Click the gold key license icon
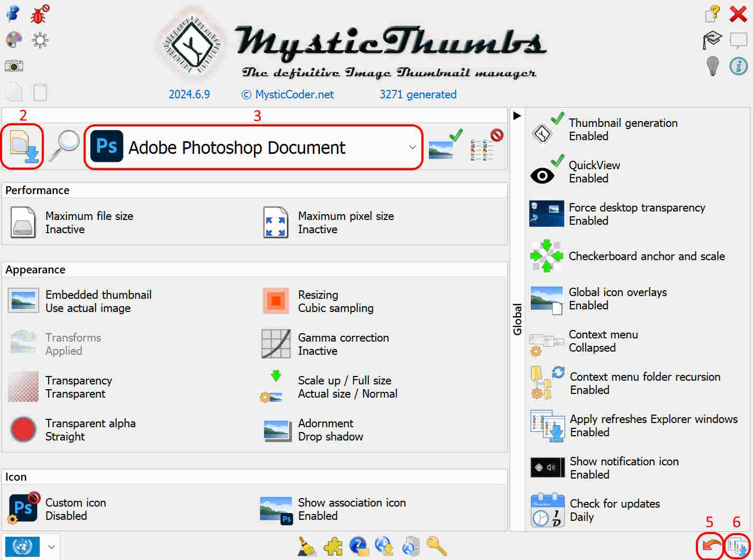The height and width of the screenshot is (560, 753). 437,546
